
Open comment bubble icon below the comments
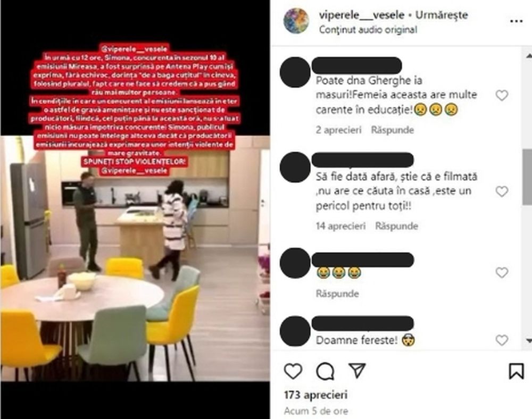pyautogui.click(x=325, y=371)
